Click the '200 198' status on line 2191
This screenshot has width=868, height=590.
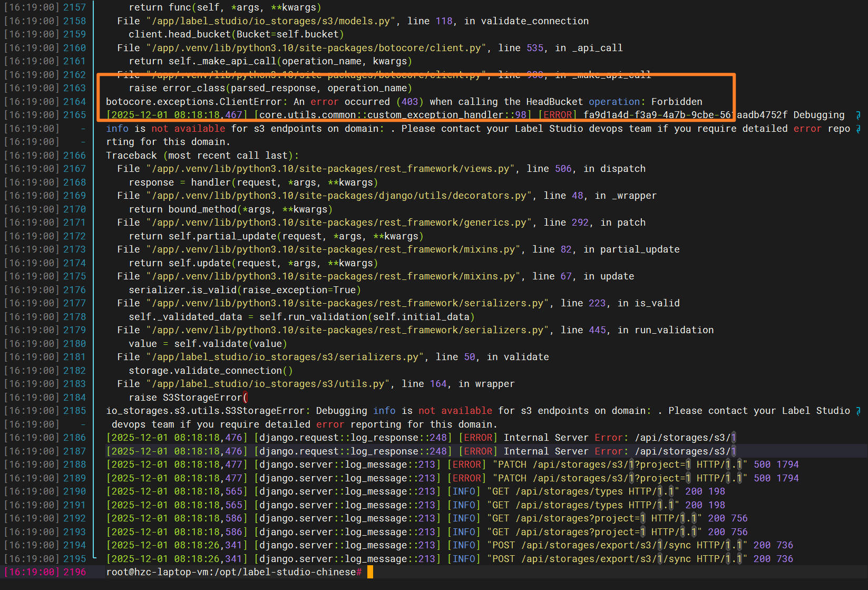(705, 505)
